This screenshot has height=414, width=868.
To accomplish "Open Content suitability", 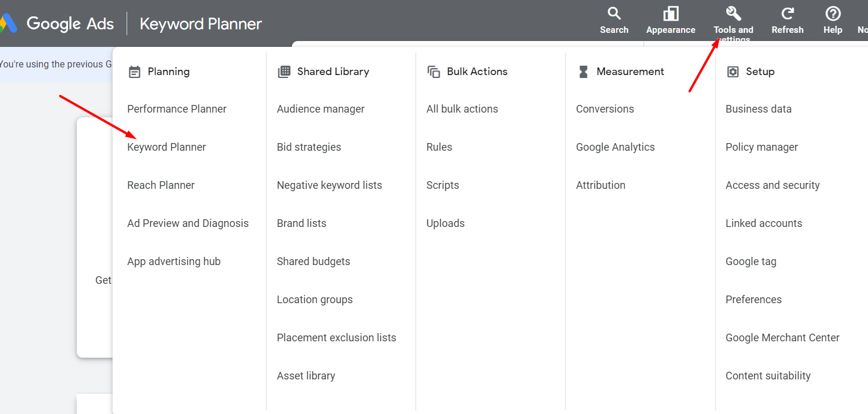I will pos(768,376).
